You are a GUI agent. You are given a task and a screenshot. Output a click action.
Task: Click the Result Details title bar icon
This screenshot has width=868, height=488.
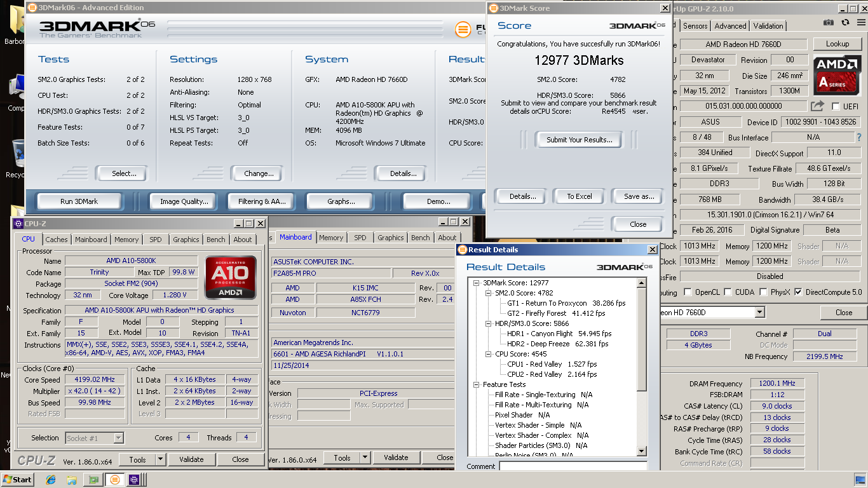pyautogui.click(x=463, y=250)
